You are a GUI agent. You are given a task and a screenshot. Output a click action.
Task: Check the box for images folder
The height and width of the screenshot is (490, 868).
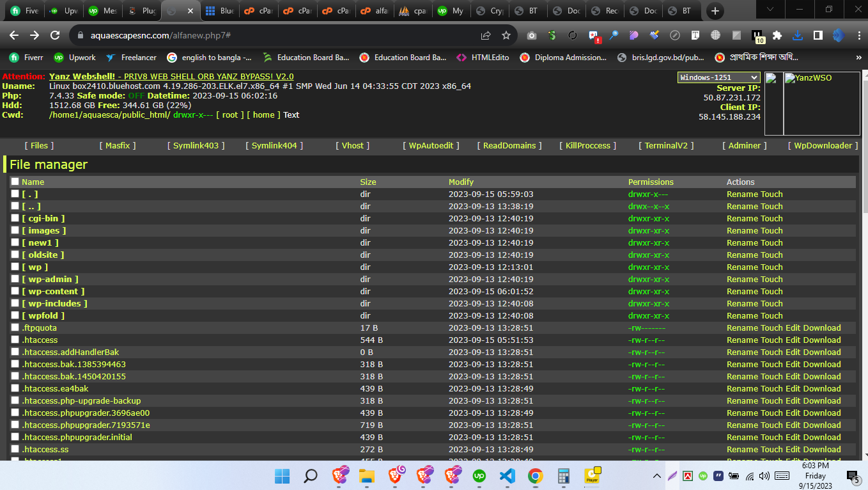coord(15,230)
